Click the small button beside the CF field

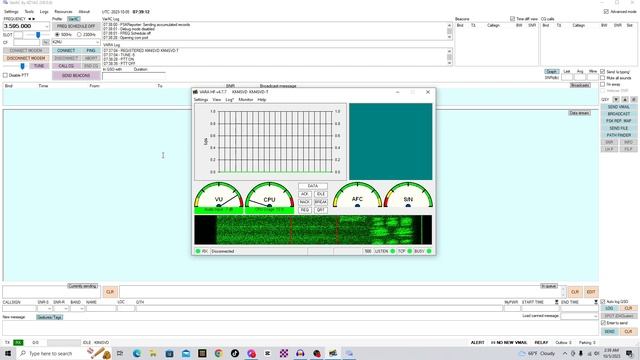coord(45,42)
